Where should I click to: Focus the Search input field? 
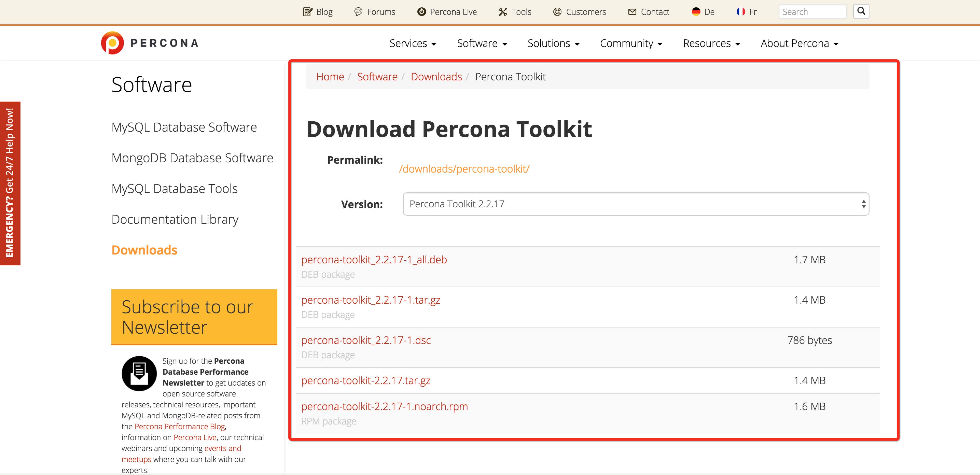tap(813, 12)
